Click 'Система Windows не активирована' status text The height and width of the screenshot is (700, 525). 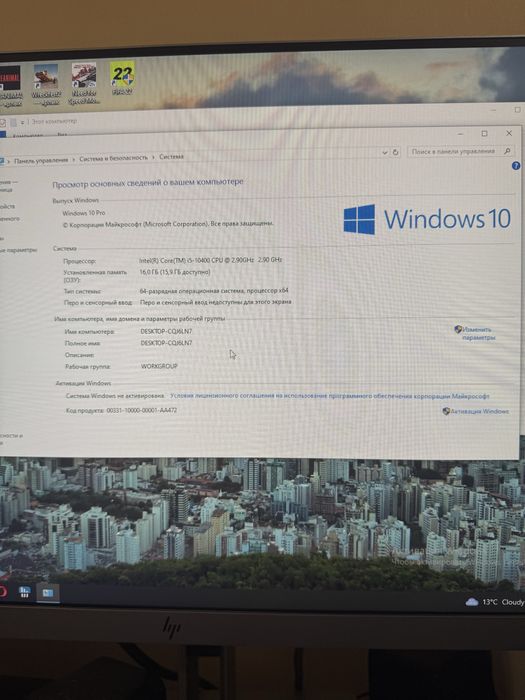click(x=115, y=396)
